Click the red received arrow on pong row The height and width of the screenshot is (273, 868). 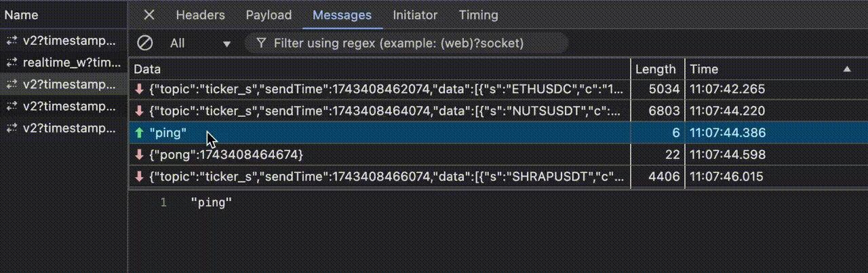[140, 155]
